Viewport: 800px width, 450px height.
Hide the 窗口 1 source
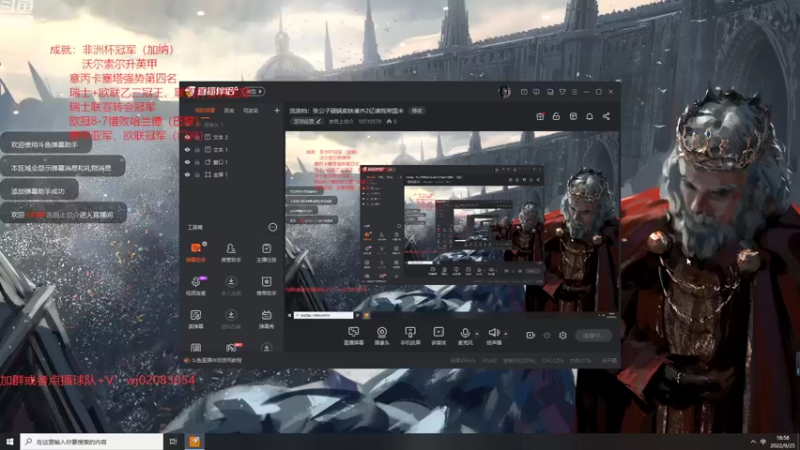(187, 162)
